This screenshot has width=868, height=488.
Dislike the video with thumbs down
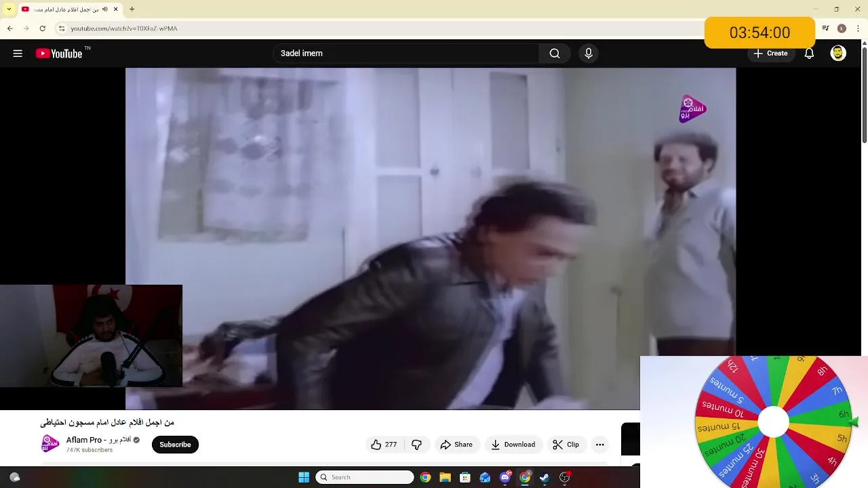(x=416, y=445)
